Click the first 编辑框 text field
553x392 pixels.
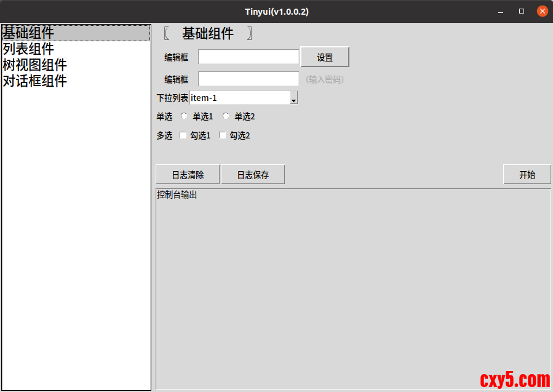[x=248, y=57]
